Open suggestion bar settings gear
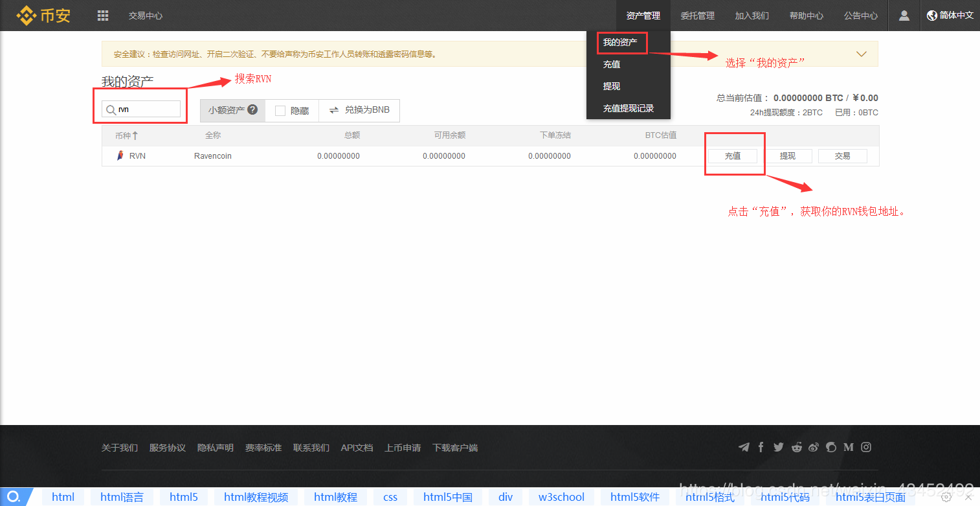Screen dimensions: 980x506 pos(946,497)
